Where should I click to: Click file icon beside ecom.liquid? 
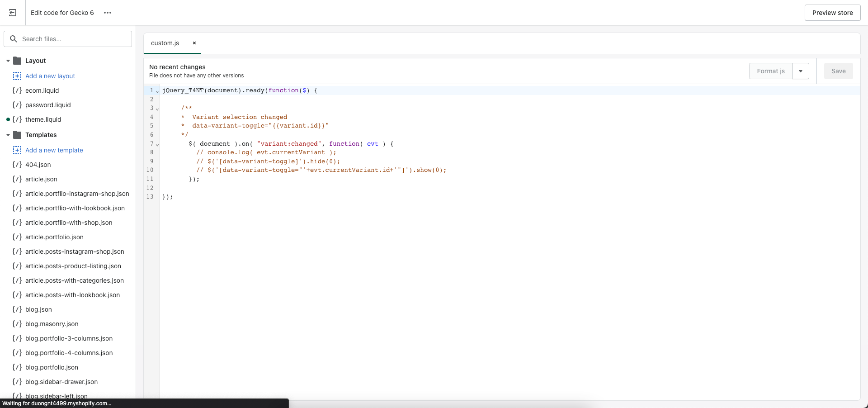[17, 90]
